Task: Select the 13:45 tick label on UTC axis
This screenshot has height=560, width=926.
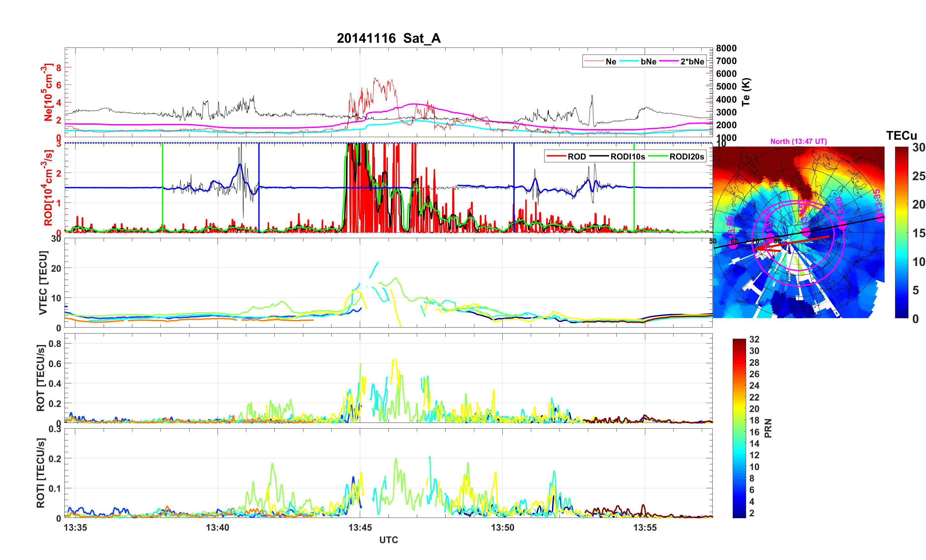Action: click(x=360, y=528)
